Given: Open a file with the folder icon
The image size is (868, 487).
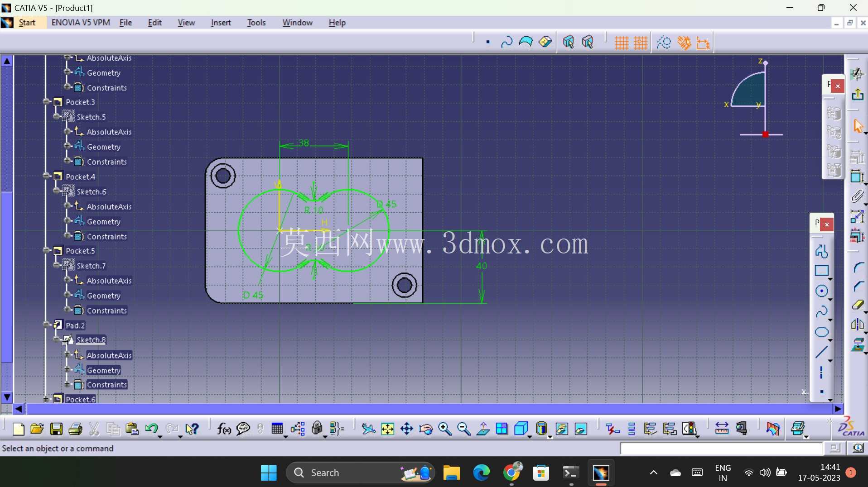Looking at the screenshot, I should click(x=37, y=429).
